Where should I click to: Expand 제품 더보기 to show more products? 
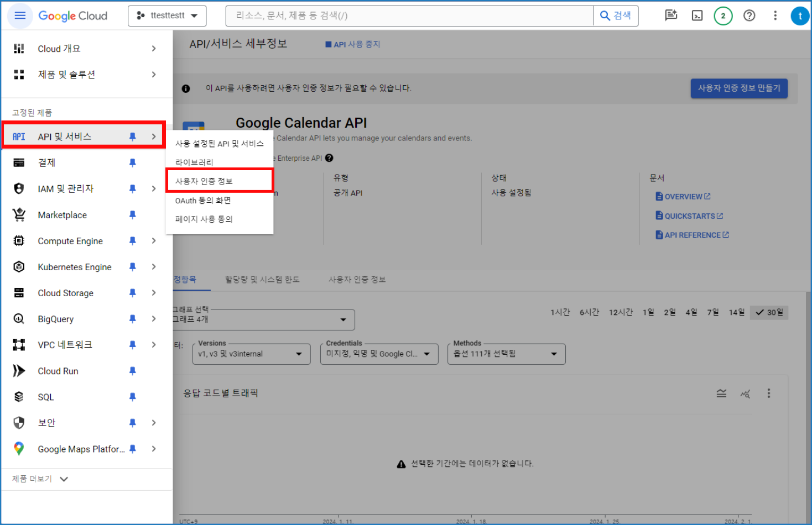40,479
